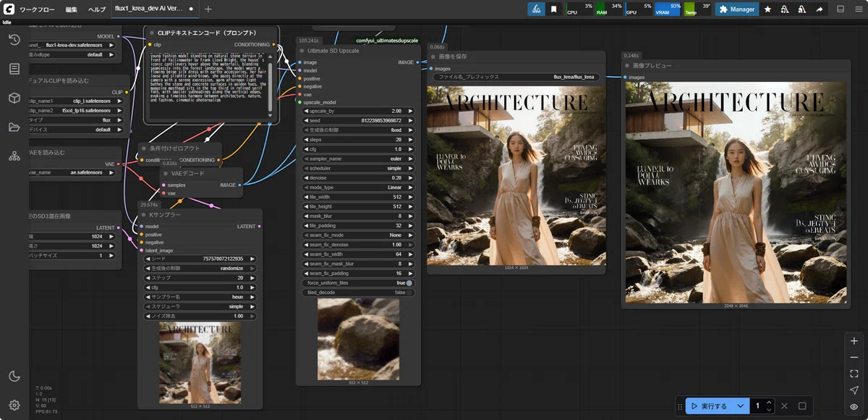Zoom out with the minus icon

[x=854, y=358]
